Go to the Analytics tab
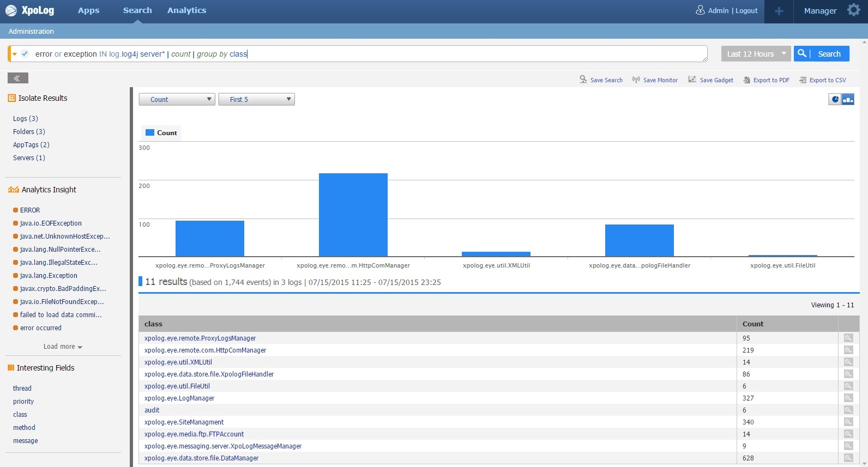 pos(186,10)
